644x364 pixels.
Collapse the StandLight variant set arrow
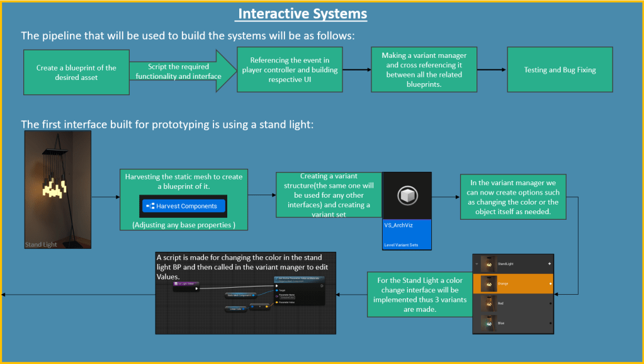pos(477,264)
